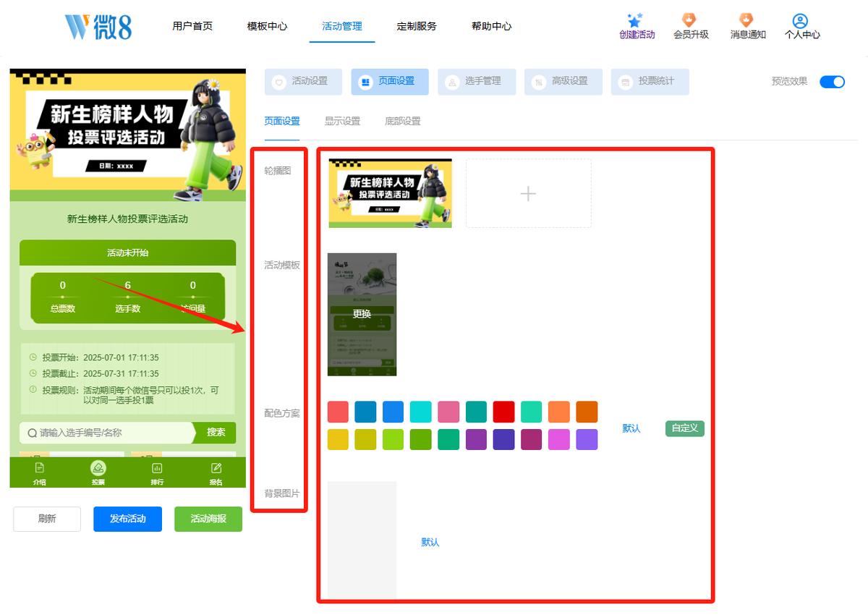This screenshot has width=868, height=615.
Task: Pick the cyan color swatch
Action: tap(421, 412)
